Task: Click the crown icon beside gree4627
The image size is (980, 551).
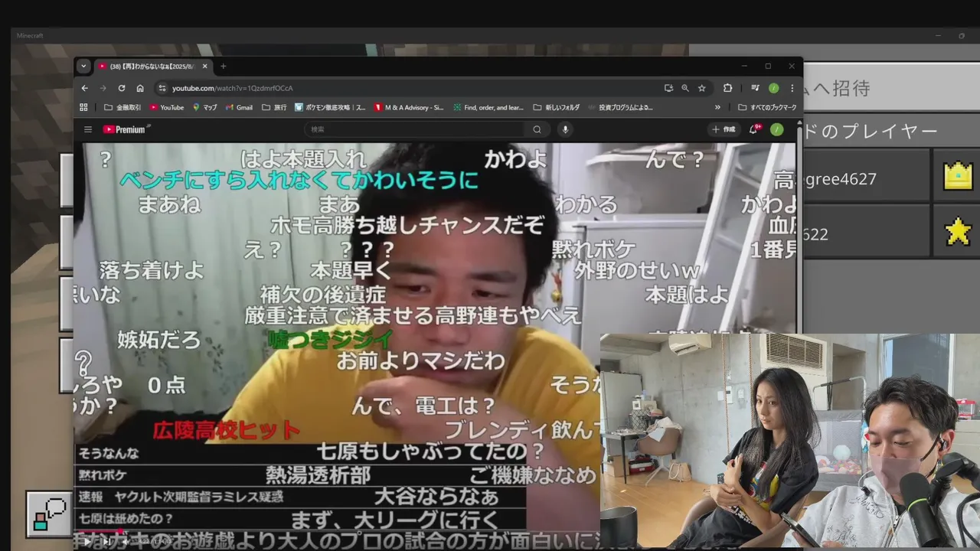Action: pos(958,178)
